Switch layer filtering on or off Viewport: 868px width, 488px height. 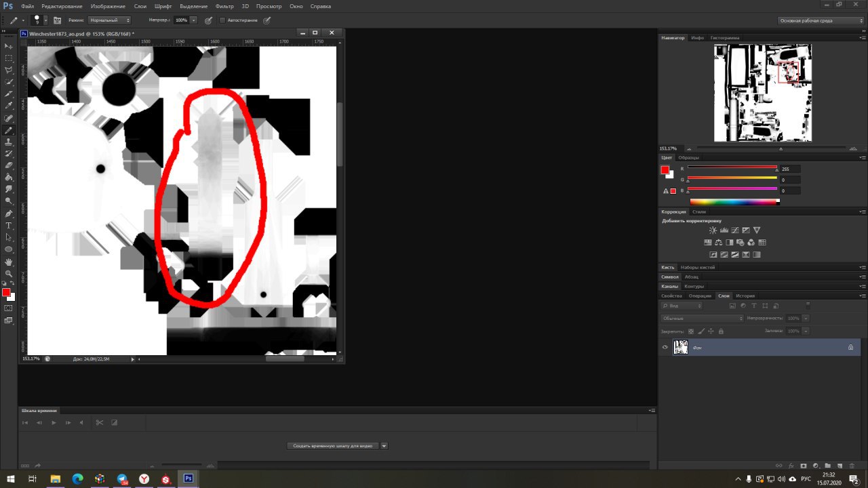click(x=808, y=306)
